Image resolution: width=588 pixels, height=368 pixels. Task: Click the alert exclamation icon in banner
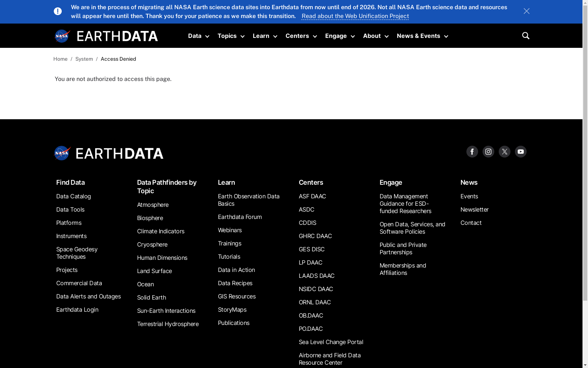[x=58, y=11]
